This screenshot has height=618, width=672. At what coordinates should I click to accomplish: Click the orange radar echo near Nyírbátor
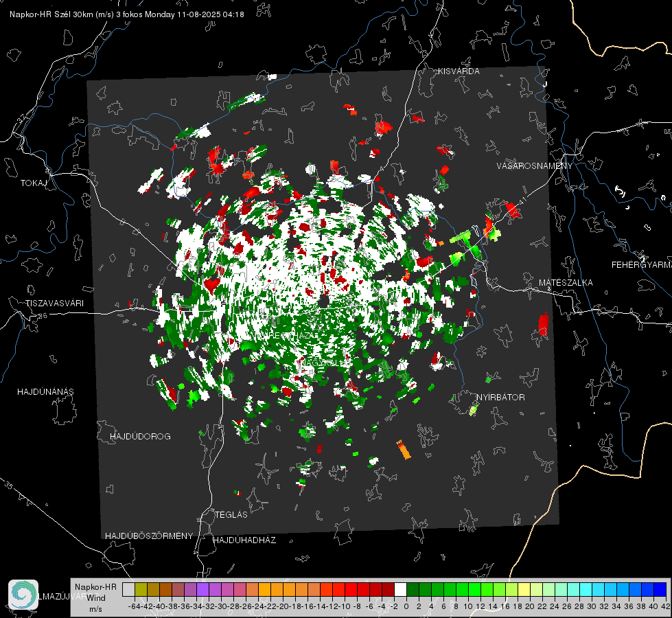point(404,450)
